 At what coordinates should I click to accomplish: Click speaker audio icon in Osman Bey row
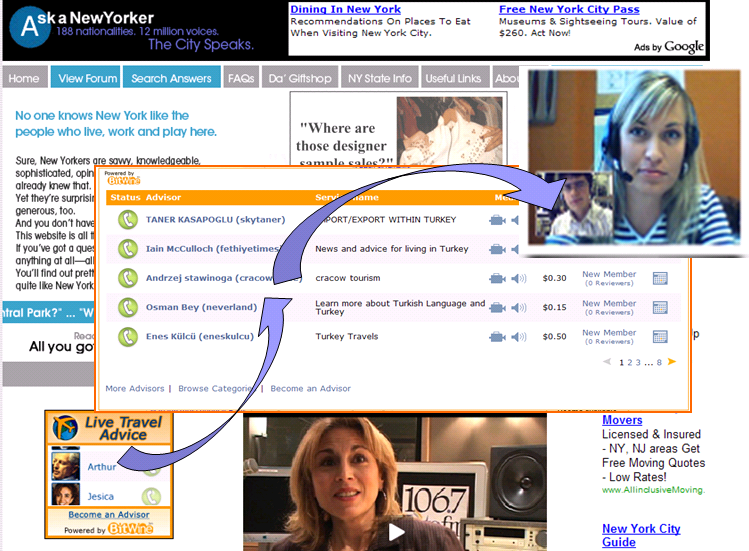coord(518,308)
